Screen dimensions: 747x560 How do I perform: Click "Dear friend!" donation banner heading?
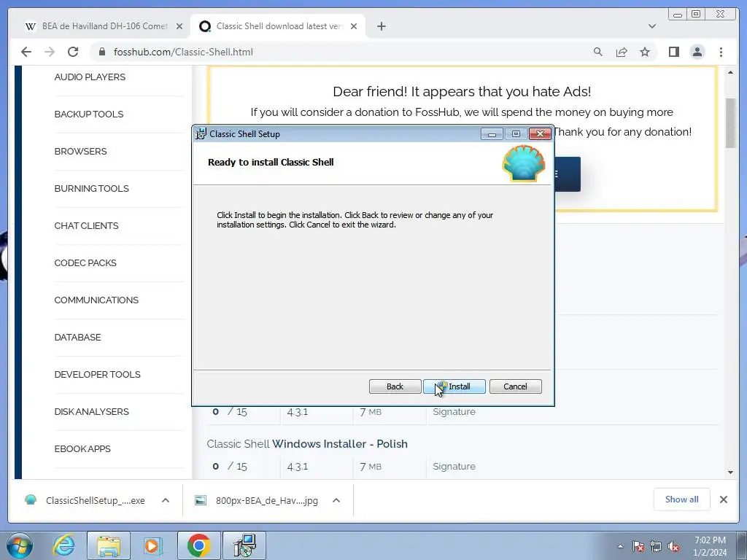click(x=462, y=91)
